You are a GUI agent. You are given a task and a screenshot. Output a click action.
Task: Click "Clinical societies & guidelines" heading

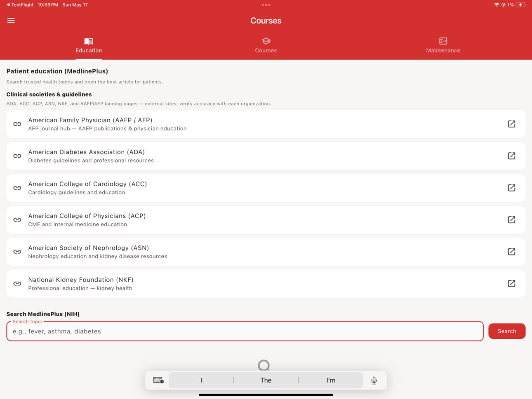(49, 94)
